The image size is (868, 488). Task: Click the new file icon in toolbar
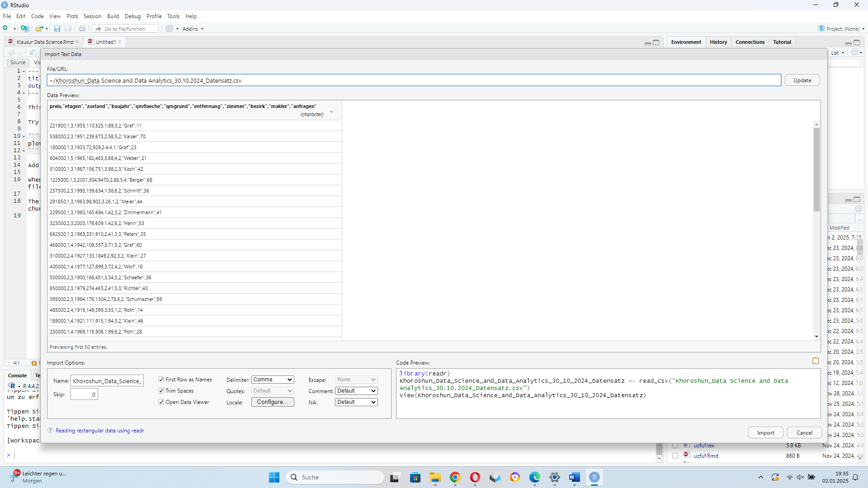[x=5, y=28]
